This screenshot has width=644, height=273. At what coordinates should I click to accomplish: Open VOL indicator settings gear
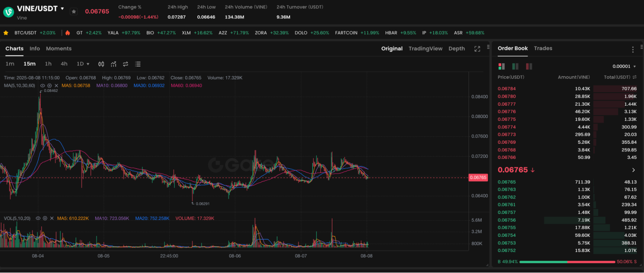tap(45, 219)
